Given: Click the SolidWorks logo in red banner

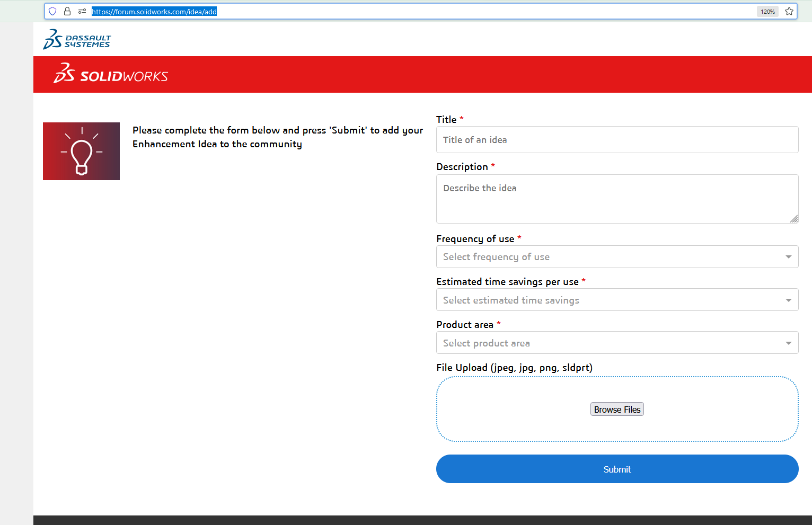Looking at the screenshot, I should [111, 74].
